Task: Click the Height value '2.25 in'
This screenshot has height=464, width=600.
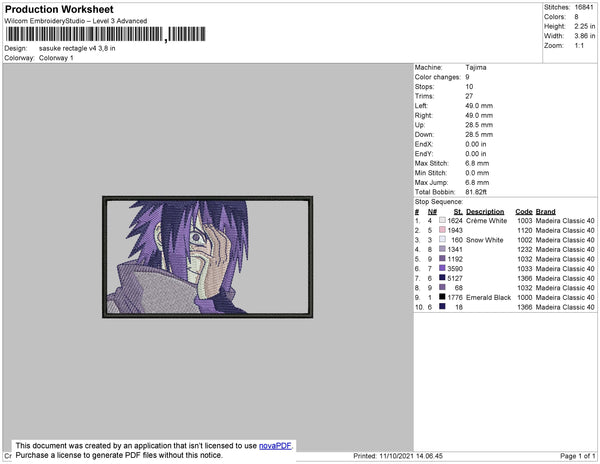Action: [585, 26]
